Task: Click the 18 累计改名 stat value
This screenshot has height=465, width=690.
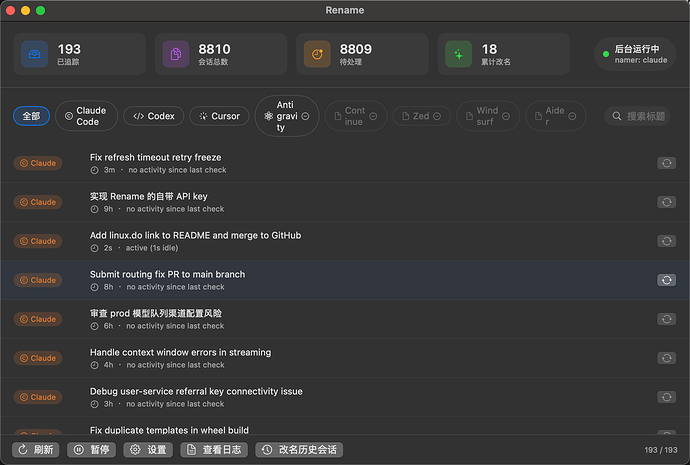Action: point(489,49)
